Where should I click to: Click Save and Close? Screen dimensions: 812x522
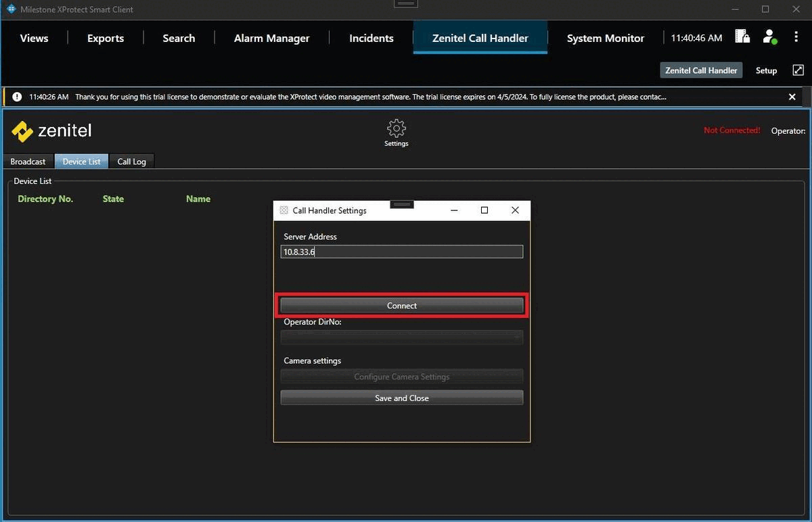pyautogui.click(x=401, y=398)
